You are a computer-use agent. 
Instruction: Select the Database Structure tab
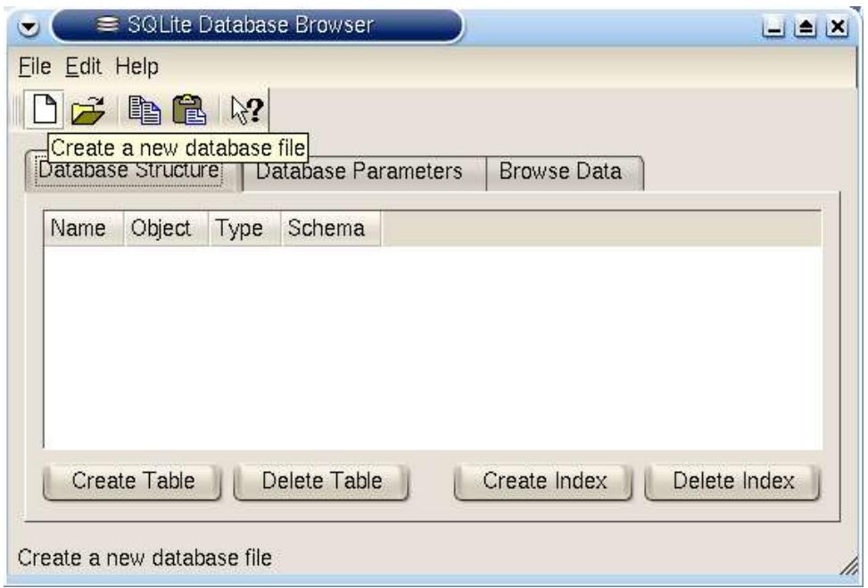132,171
